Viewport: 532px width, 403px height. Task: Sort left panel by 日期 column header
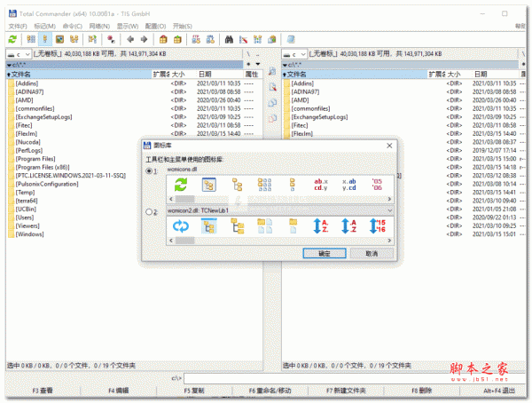click(220, 75)
